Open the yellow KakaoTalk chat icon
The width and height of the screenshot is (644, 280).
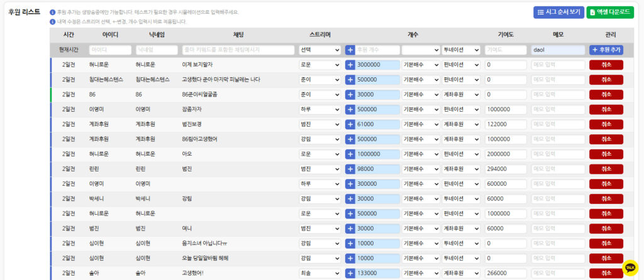click(x=630, y=267)
